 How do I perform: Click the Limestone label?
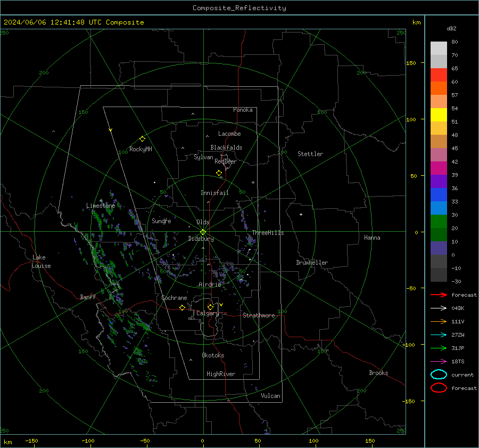pos(101,206)
